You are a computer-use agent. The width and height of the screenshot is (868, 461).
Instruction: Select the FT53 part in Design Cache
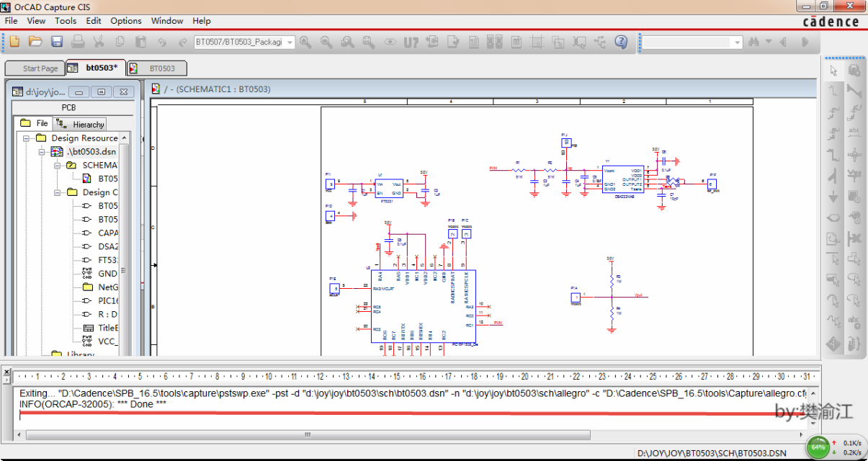click(x=108, y=260)
